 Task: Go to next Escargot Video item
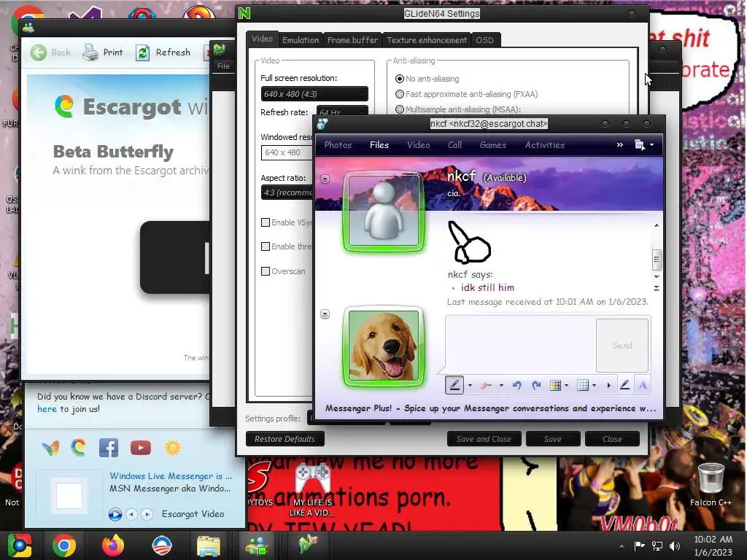coord(147,514)
